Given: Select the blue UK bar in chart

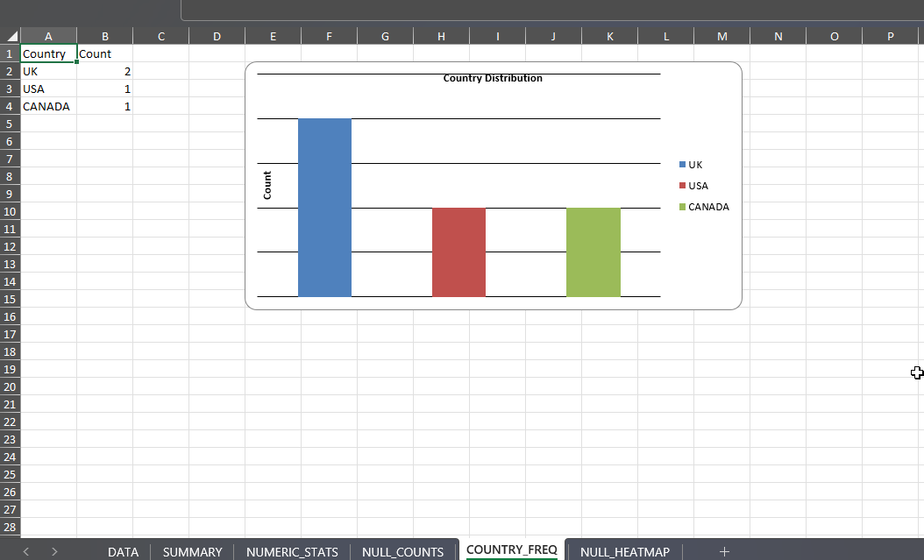Looking at the screenshot, I should 324,208.
